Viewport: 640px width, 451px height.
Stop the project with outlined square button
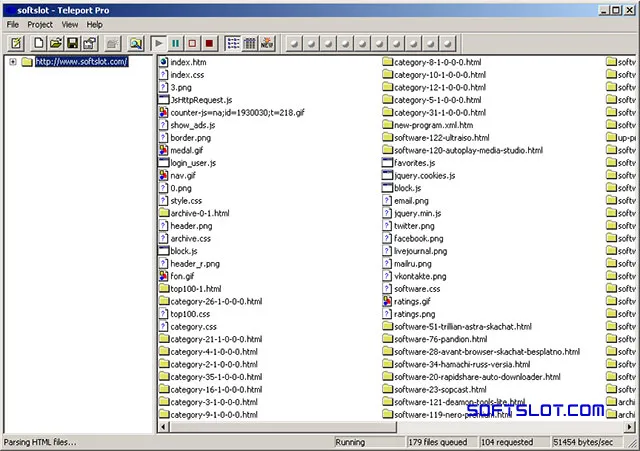click(192, 43)
